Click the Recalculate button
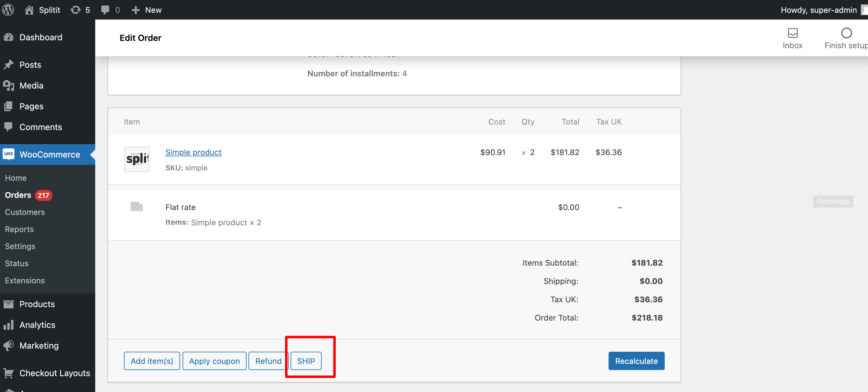Viewport: 868px width, 392px height. (x=636, y=361)
